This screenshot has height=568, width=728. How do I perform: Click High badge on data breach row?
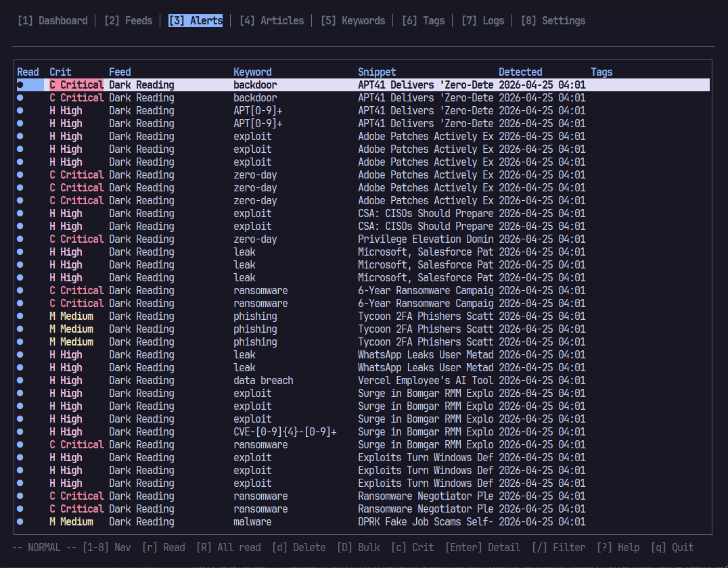[66, 380]
